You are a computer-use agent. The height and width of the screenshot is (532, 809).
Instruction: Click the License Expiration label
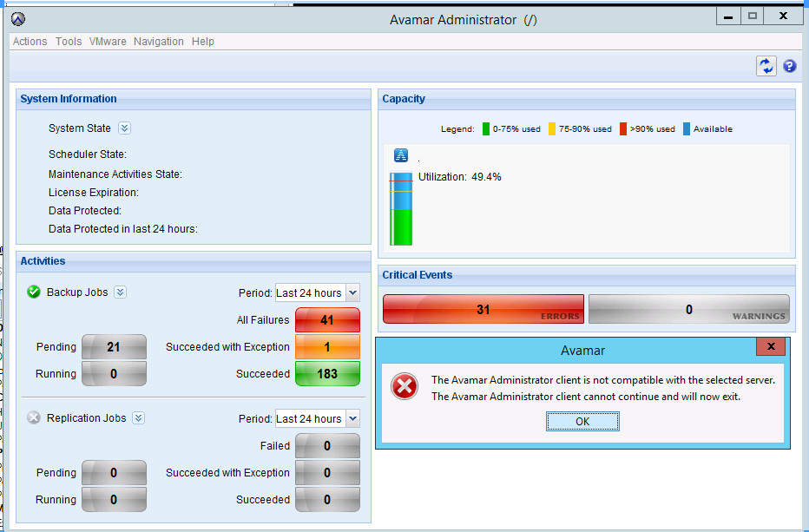(94, 193)
